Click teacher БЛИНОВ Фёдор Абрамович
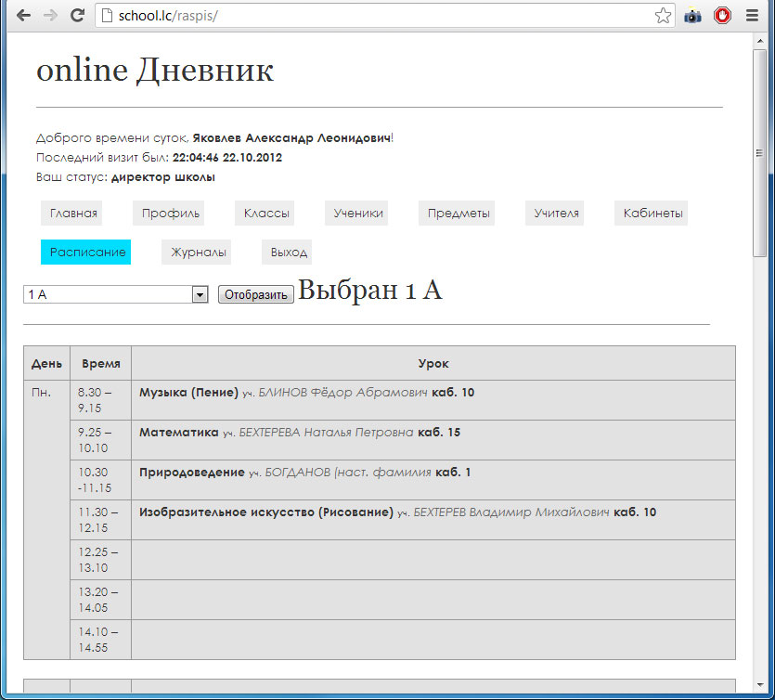 coord(343,393)
